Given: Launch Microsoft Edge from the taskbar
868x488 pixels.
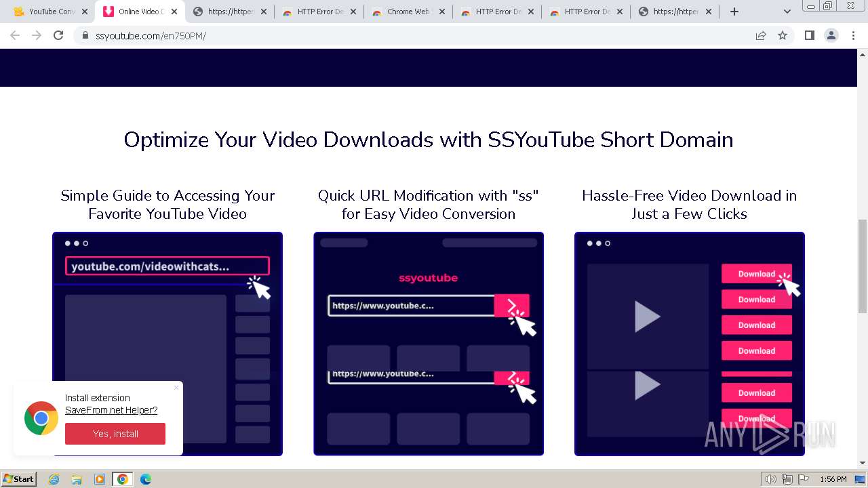Looking at the screenshot, I should tap(146, 479).
